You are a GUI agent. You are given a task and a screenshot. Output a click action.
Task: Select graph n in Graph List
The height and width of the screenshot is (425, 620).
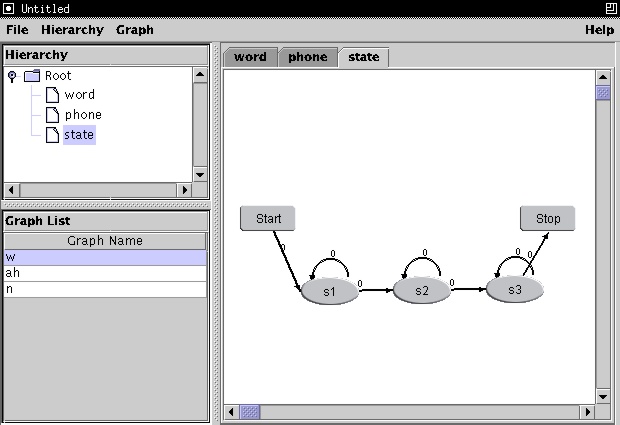(105, 289)
